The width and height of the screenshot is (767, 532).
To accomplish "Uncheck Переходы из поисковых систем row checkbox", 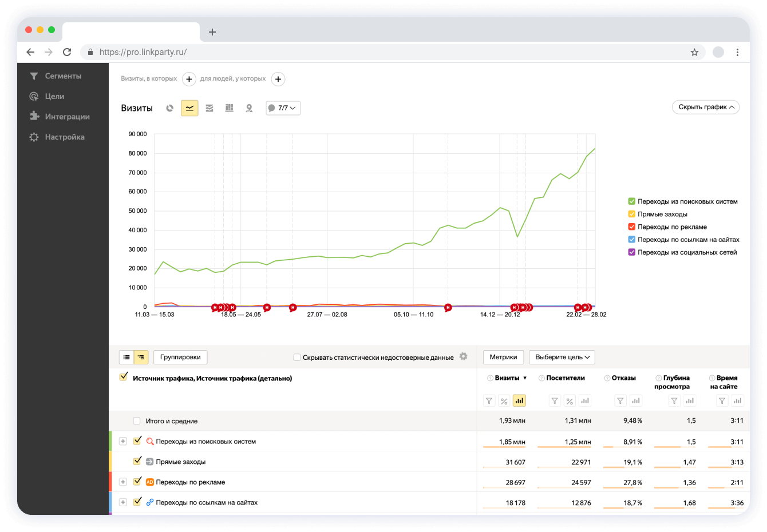I will coord(137,440).
